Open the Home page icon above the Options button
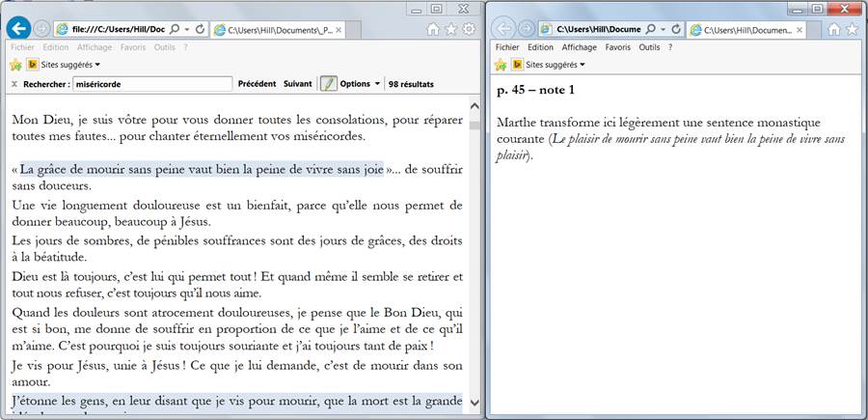868x420 pixels. [x=432, y=29]
